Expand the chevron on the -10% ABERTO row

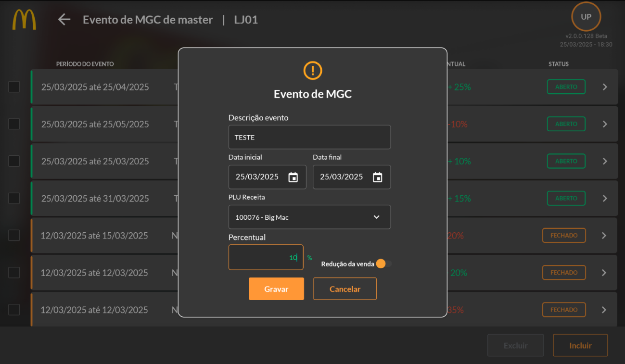pyautogui.click(x=605, y=124)
